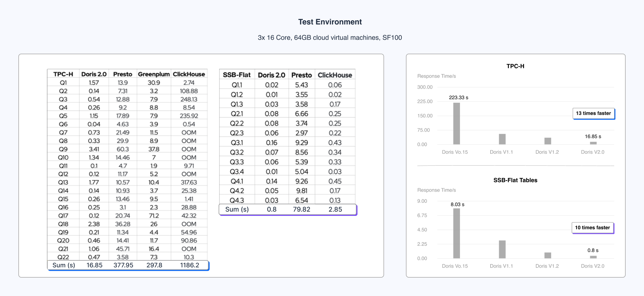Select the Q4.1 ClickHouse value 0.45
This screenshot has width=644, height=296.
(335, 181)
